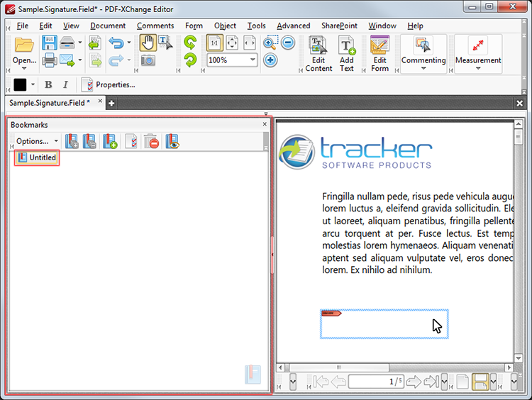Select the Select Text tool
The height and width of the screenshot is (400, 532).
[x=165, y=43]
